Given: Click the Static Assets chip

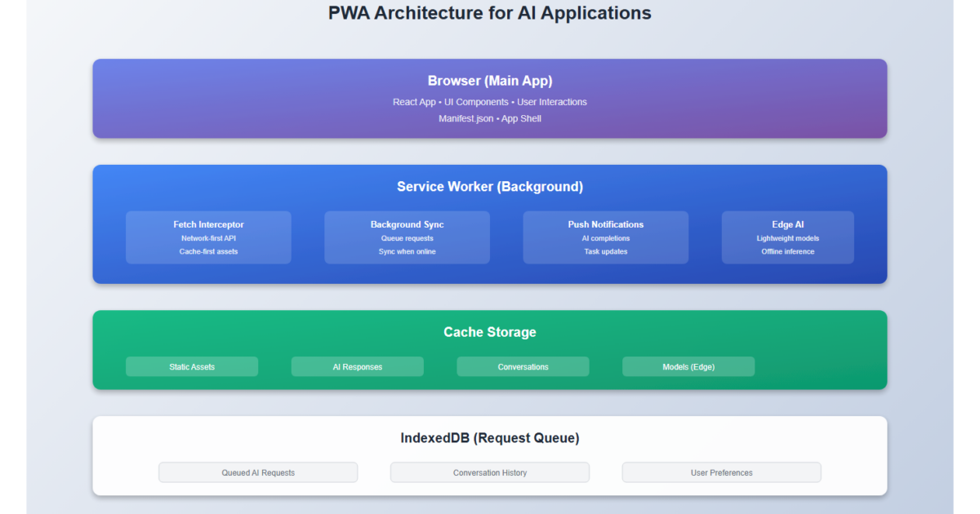Looking at the screenshot, I should coord(192,367).
